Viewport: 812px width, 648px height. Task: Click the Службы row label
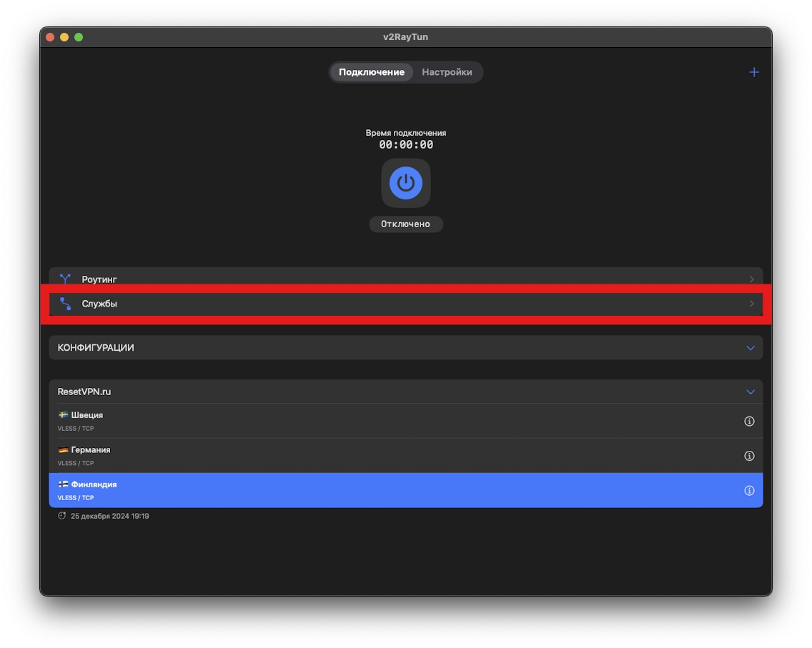(99, 304)
